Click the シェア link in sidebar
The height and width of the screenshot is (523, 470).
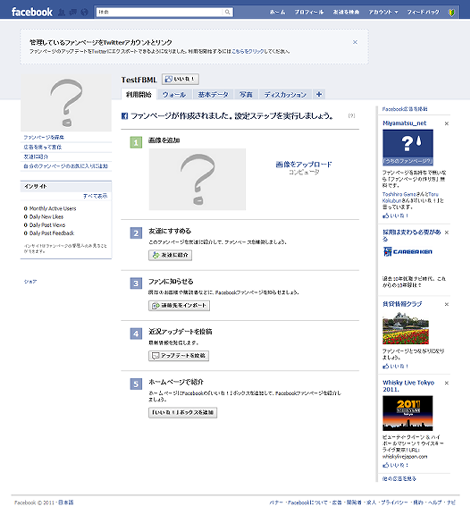pyautogui.click(x=30, y=282)
